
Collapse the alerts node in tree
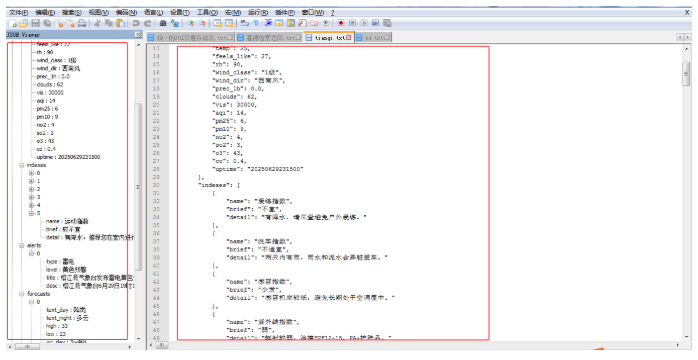[21, 245]
